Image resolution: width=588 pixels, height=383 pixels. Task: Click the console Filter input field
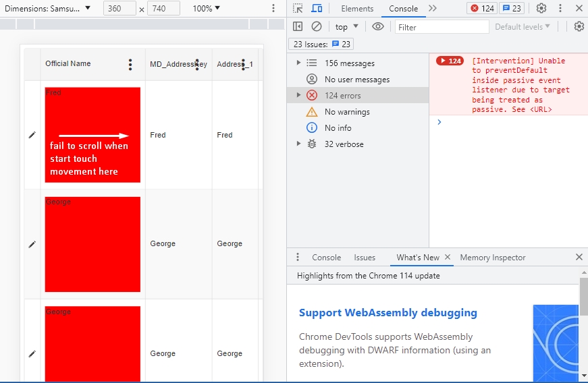(x=442, y=27)
